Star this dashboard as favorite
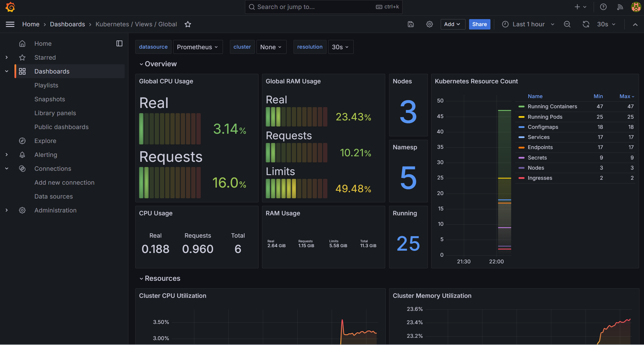 (x=188, y=24)
